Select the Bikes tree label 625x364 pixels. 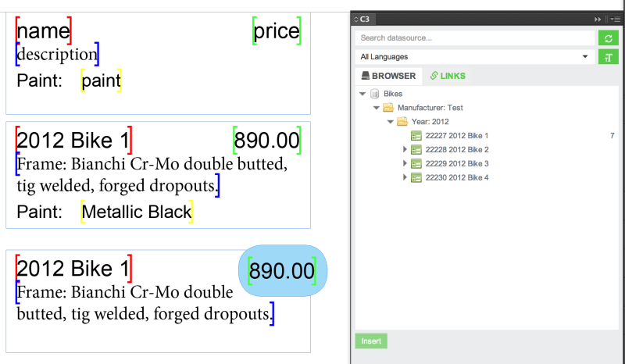click(393, 94)
